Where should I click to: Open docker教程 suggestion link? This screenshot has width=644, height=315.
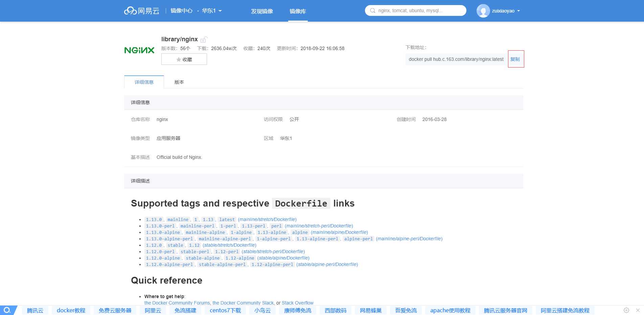71,310
